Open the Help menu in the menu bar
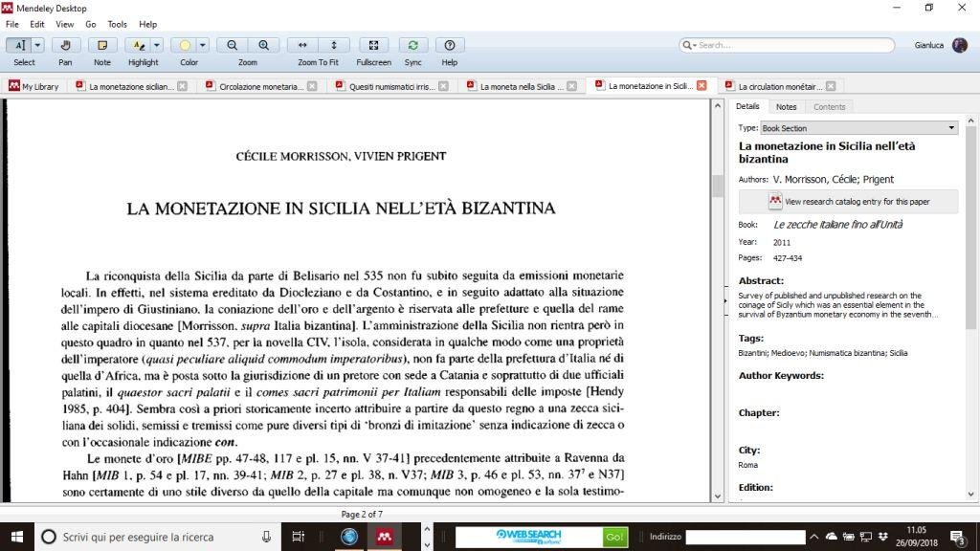Image resolution: width=980 pixels, height=551 pixels. (147, 24)
